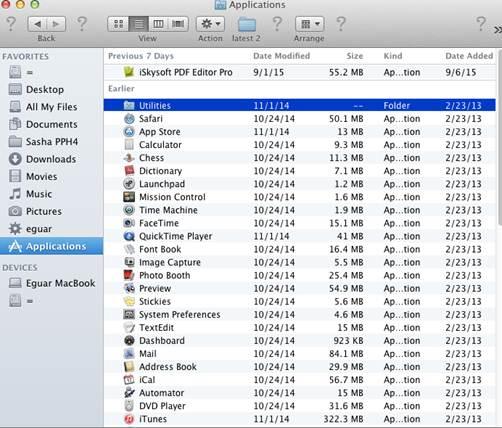Open the Arrange dropdown menu
The image size is (502, 428).
[x=310, y=24]
